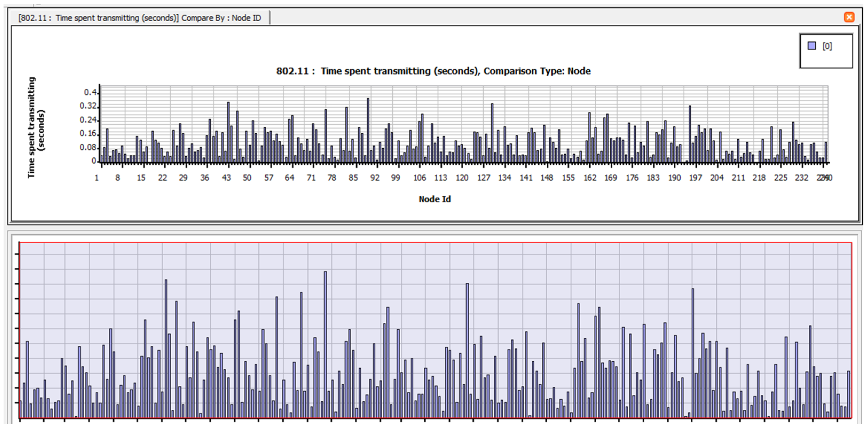Click the blue legend swatch for series [0]
The image size is (868, 431).
coord(811,46)
